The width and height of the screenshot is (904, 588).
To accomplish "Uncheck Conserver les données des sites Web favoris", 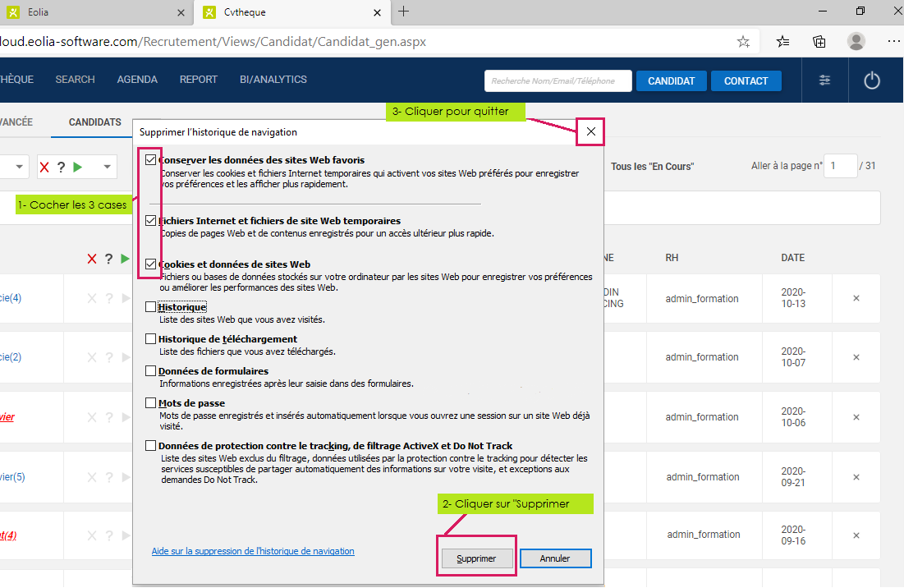I will coord(150,160).
